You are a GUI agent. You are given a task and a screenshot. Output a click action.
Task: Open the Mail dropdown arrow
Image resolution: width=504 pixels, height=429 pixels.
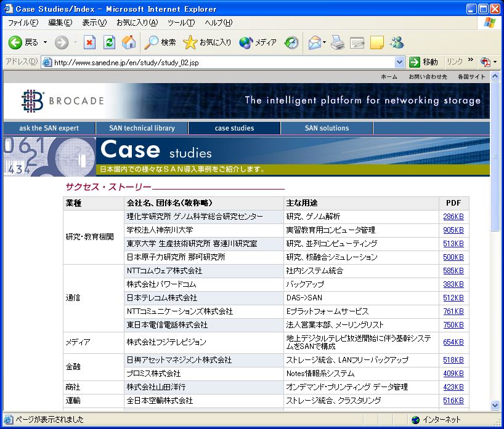[324, 42]
